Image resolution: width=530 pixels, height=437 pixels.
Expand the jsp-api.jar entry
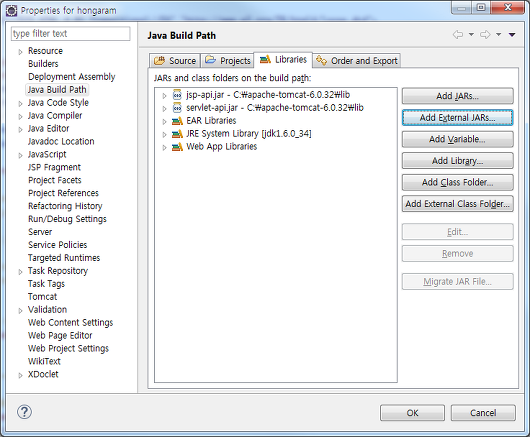click(164, 96)
